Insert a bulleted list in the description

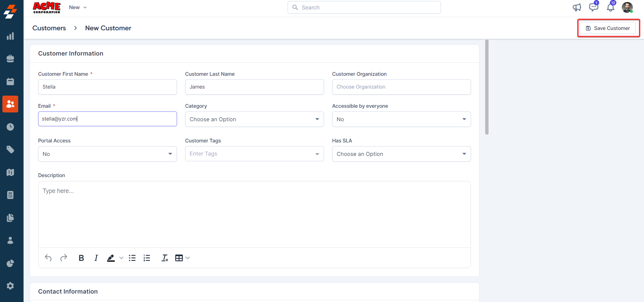[x=132, y=258]
